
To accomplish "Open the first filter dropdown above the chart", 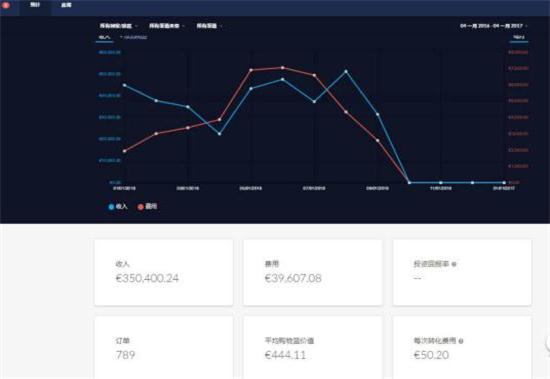I will tap(119, 26).
